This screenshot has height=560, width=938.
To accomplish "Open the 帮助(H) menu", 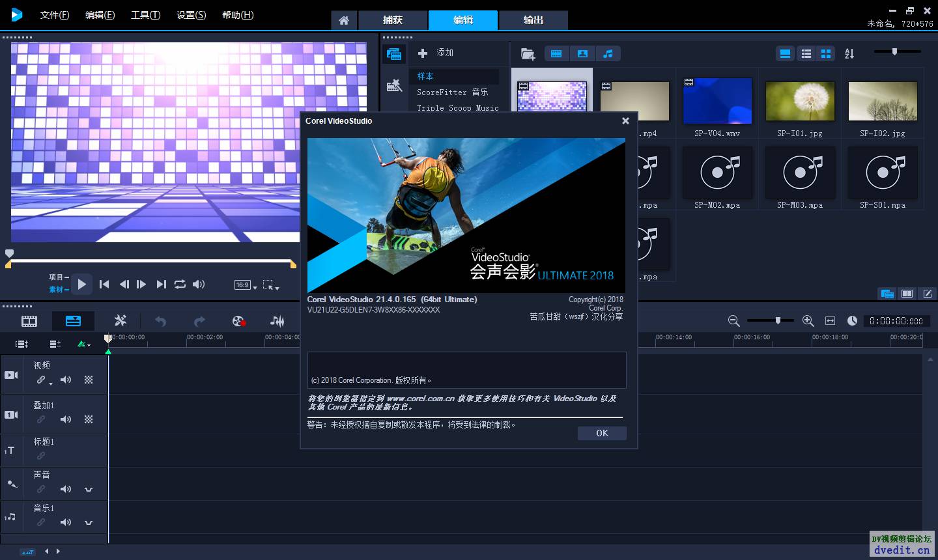I will point(238,15).
